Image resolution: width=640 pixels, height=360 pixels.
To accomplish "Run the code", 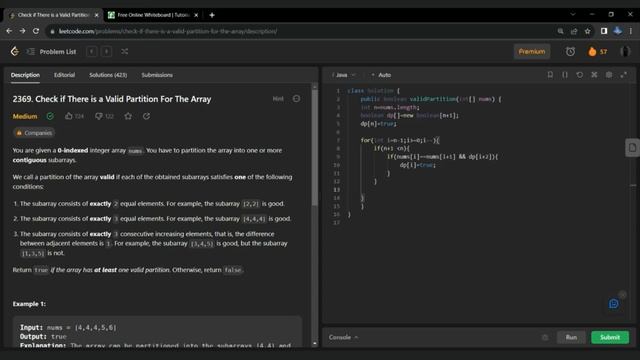I will coord(571,337).
